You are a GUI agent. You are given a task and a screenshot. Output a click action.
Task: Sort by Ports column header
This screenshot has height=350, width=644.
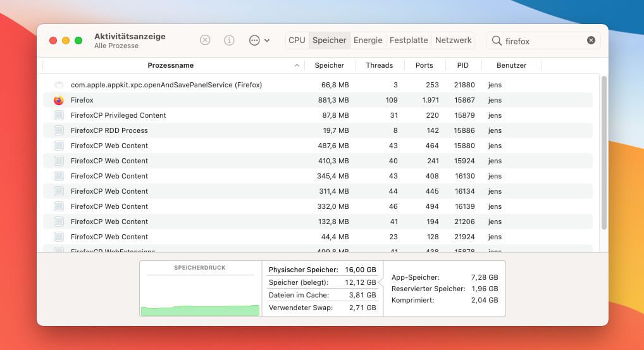pyautogui.click(x=424, y=65)
